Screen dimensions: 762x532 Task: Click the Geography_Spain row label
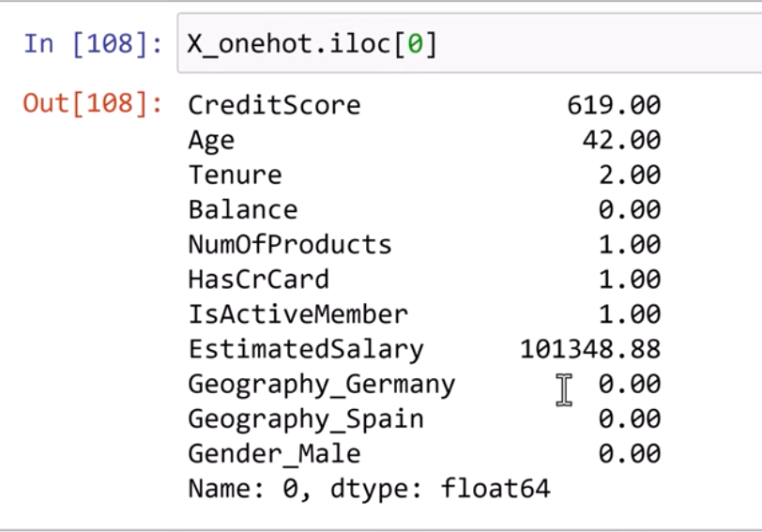tap(306, 419)
